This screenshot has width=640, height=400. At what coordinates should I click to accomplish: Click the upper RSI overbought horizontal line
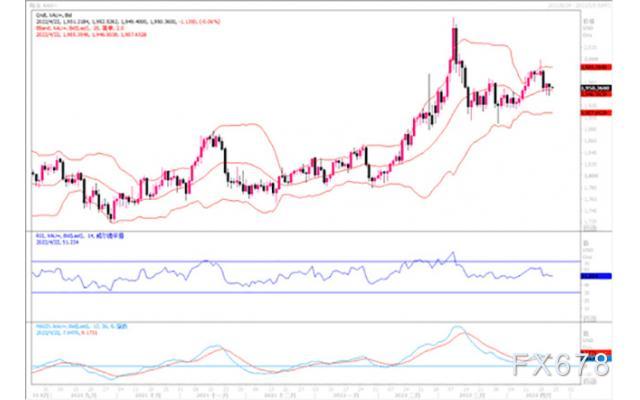click(x=306, y=261)
